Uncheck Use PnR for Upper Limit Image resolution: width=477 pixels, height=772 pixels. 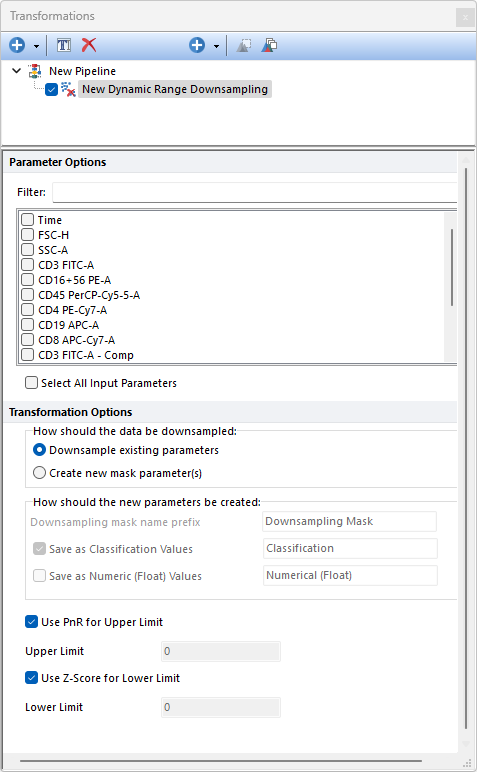31,621
